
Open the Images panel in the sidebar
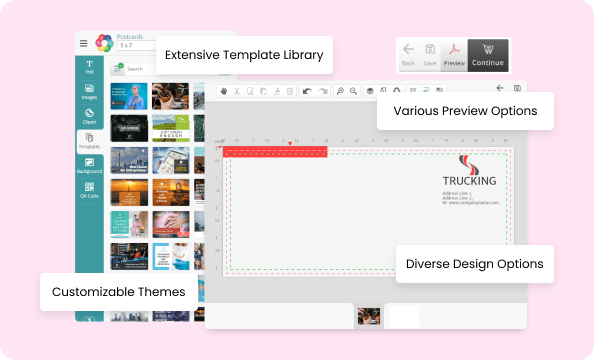tap(89, 92)
